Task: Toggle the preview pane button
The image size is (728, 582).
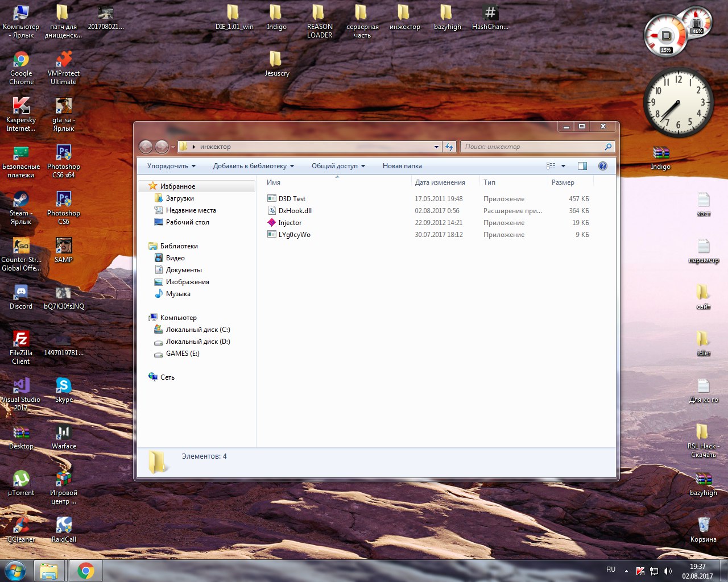Action: pyautogui.click(x=582, y=166)
